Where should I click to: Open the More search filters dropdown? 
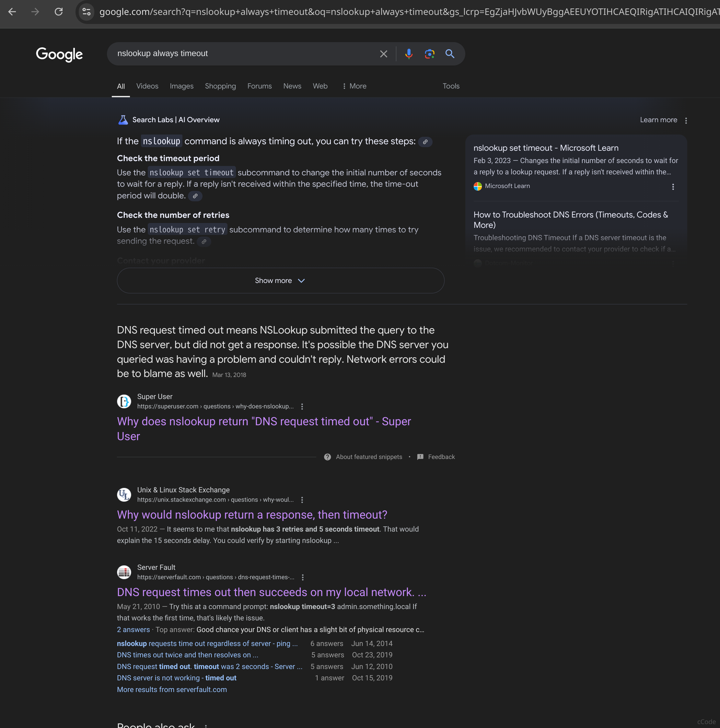click(x=354, y=86)
